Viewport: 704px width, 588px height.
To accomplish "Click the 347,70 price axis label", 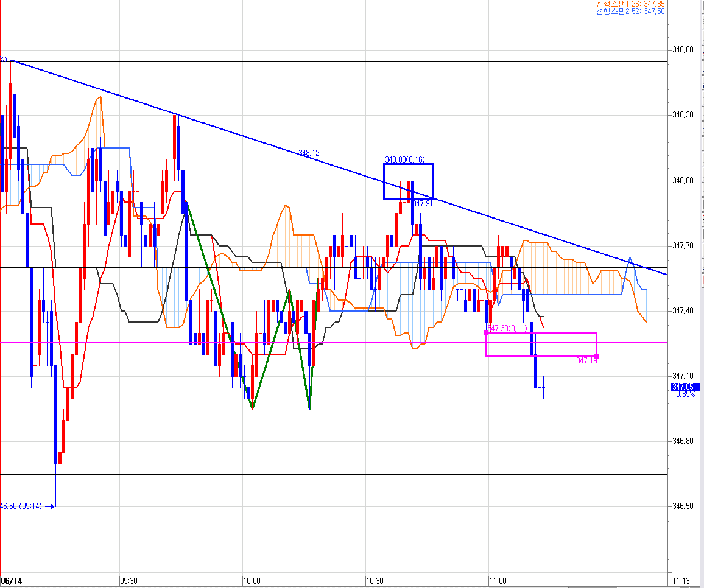I will [x=683, y=245].
